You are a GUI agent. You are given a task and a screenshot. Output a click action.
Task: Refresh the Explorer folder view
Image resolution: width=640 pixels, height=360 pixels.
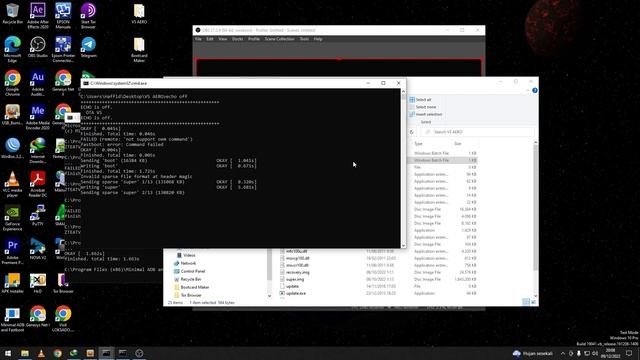click(x=411, y=132)
